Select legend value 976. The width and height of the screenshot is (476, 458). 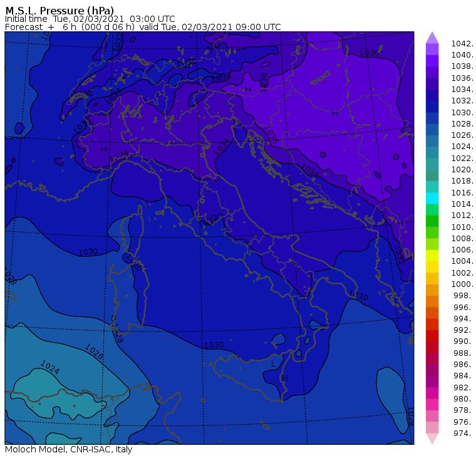(463, 422)
